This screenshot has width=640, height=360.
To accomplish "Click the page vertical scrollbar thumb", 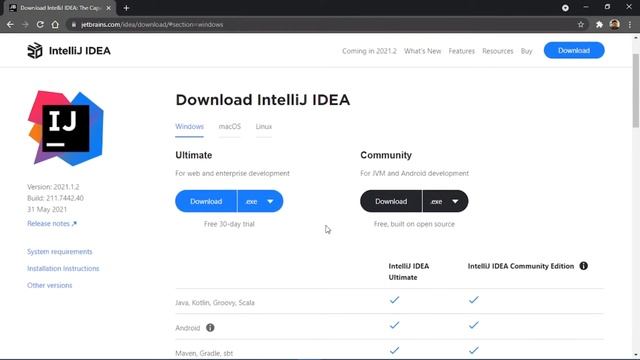I will (636, 91).
